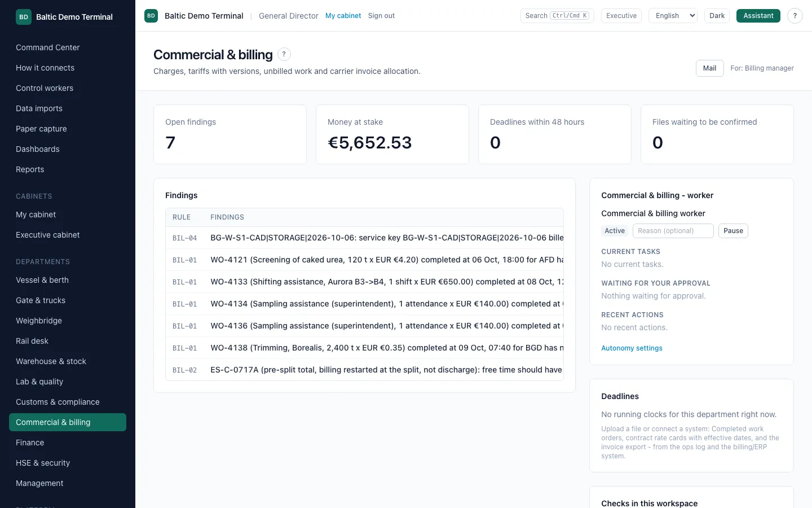
Task: Click the Mail button
Action: (x=709, y=68)
